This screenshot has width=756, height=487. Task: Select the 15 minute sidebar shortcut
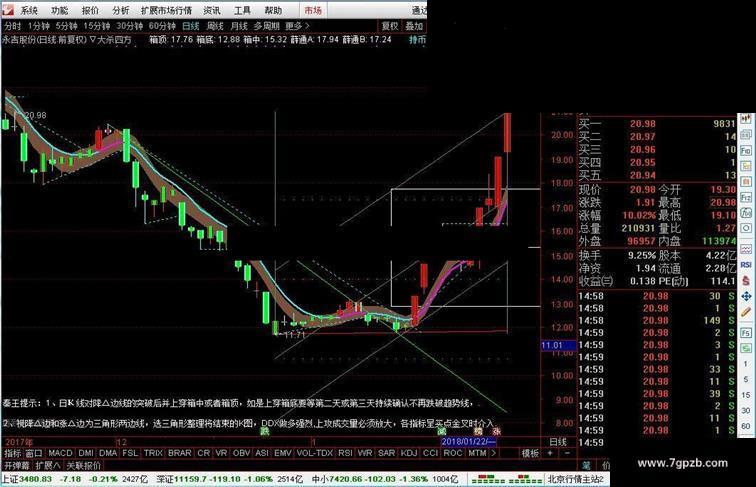(x=746, y=395)
